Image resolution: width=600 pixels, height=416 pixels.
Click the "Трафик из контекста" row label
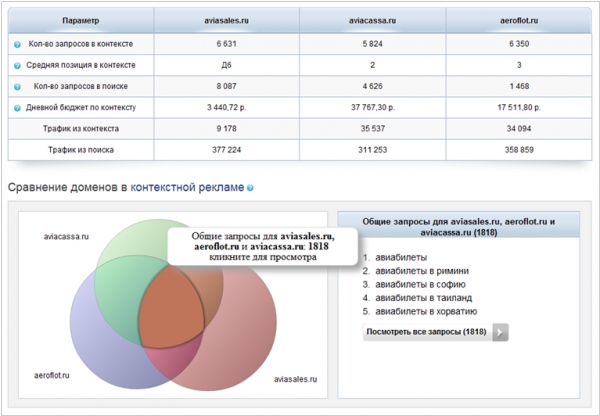(x=81, y=129)
